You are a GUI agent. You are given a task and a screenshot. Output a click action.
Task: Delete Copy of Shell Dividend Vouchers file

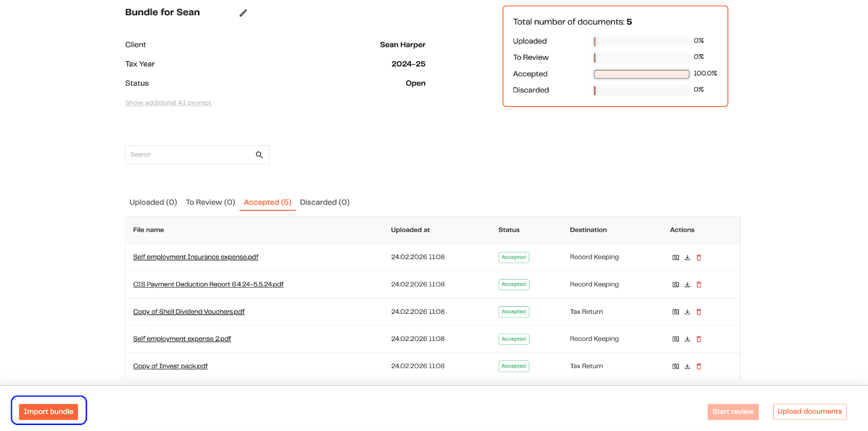pos(699,312)
